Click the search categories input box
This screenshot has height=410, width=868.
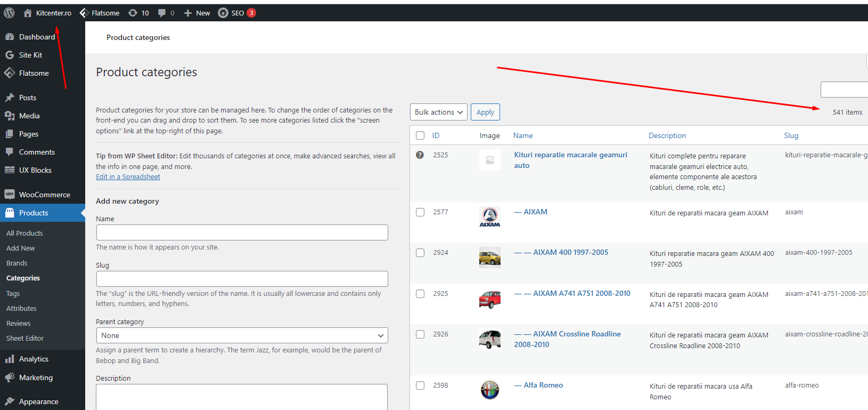tap(845, 90)
